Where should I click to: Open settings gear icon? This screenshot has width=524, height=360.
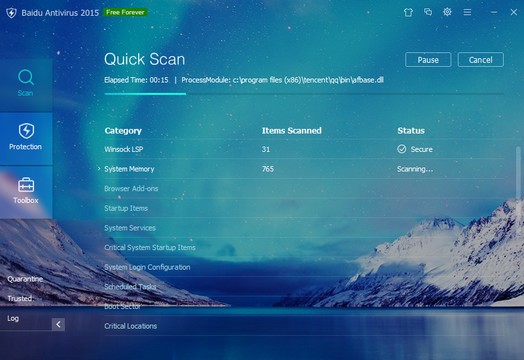pos(447,12)
